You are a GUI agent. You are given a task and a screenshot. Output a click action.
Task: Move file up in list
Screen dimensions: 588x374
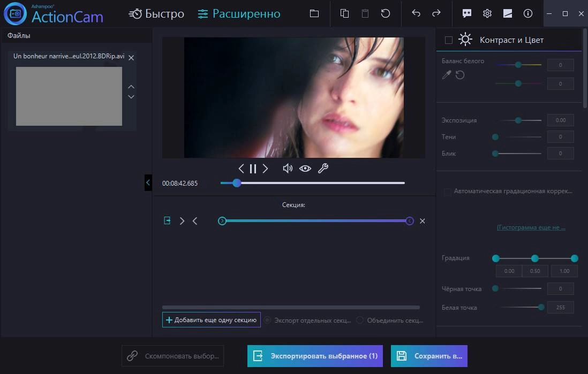coord(131,87)
